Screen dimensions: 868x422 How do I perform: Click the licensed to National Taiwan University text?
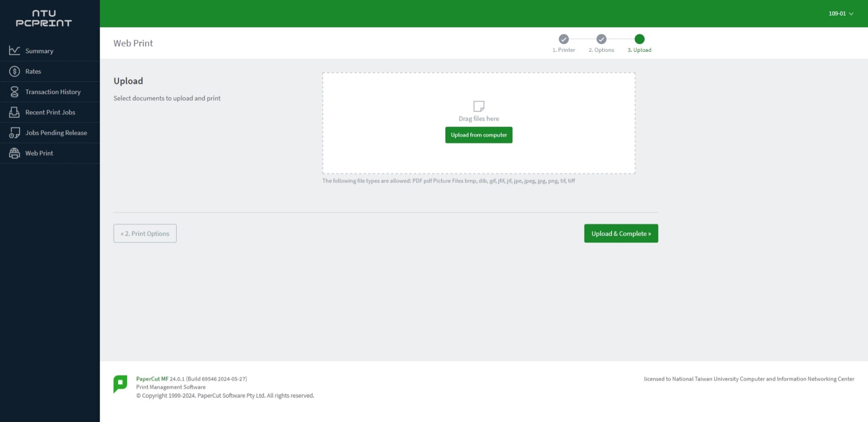click(749, 379)
